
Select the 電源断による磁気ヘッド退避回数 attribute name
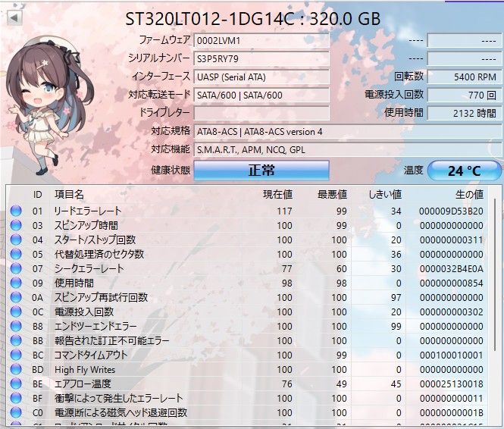pos(121,412)
